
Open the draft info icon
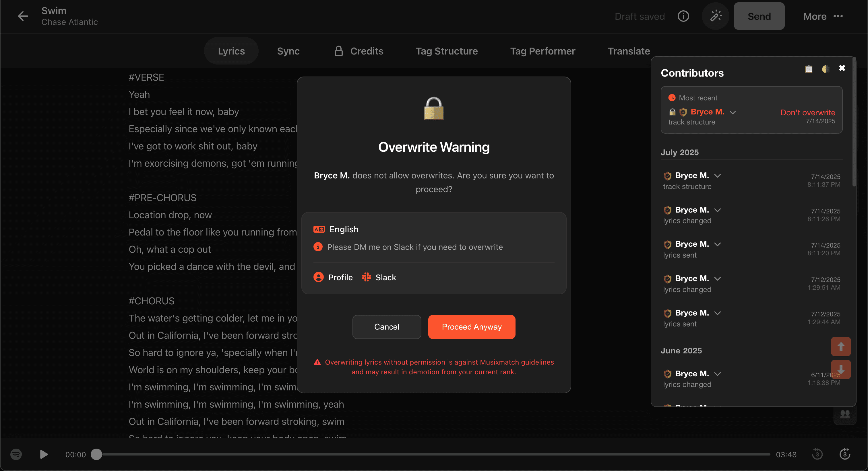pos(683,16)
